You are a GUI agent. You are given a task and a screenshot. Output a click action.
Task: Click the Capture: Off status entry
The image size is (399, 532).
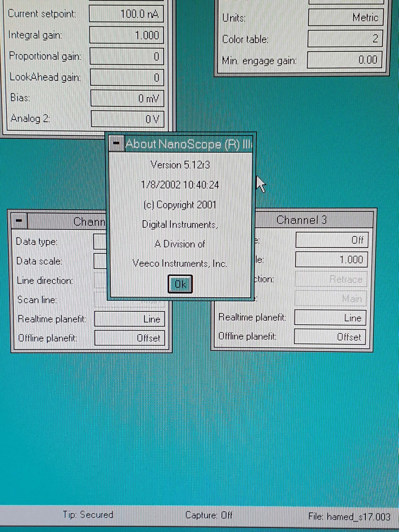[209, 515]
